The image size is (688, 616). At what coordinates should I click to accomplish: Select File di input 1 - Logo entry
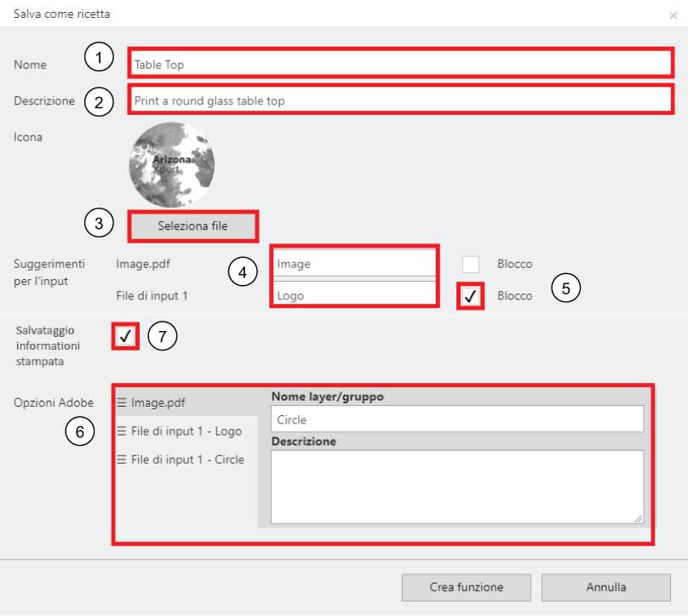click(x=187, y=431)
